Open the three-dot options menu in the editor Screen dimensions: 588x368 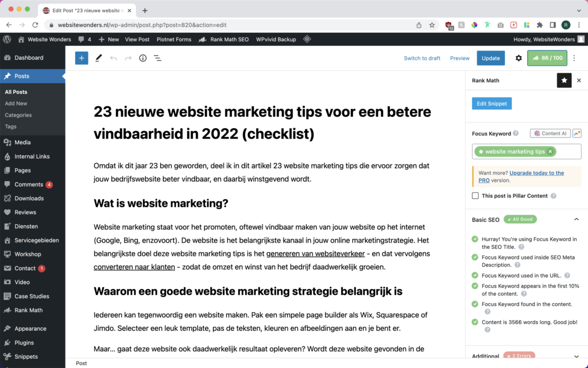573,58
